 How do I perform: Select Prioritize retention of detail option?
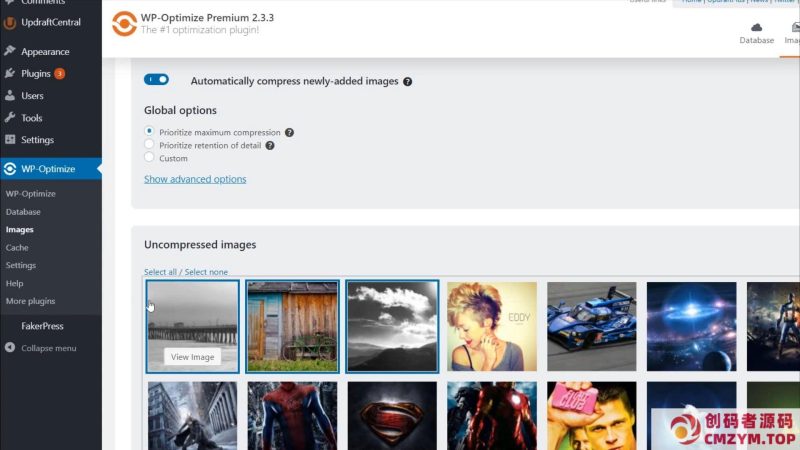[150, 145]
